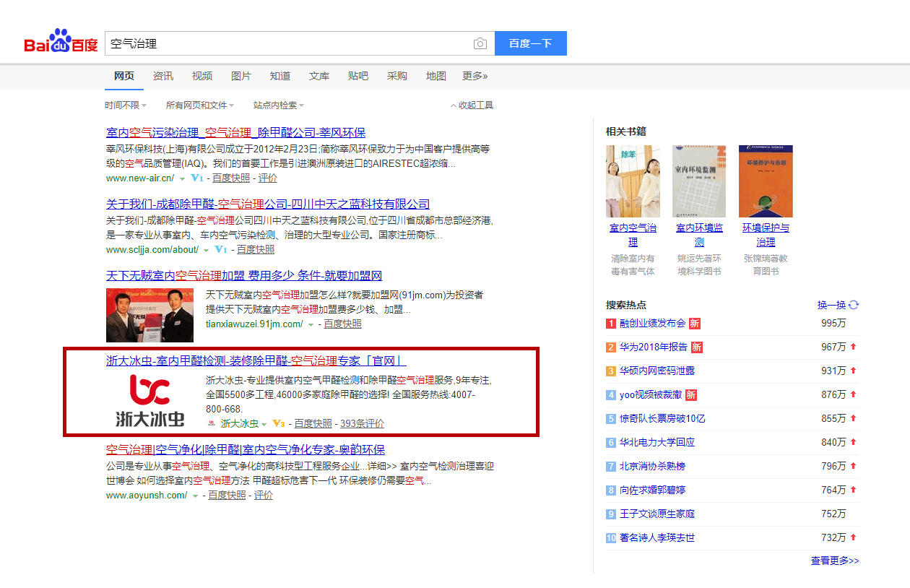Click 评价 for www.aoyunsh.com result
The image size is (910, 588).
264,495
